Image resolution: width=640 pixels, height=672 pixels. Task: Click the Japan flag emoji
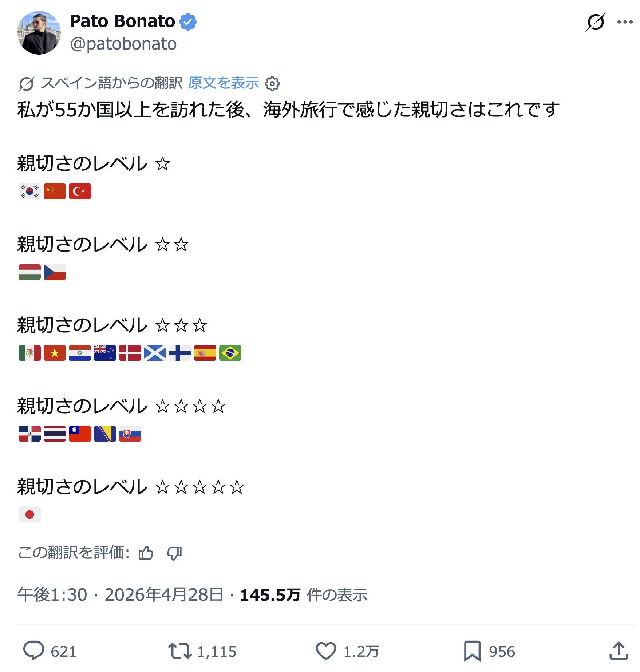[29, 514]
